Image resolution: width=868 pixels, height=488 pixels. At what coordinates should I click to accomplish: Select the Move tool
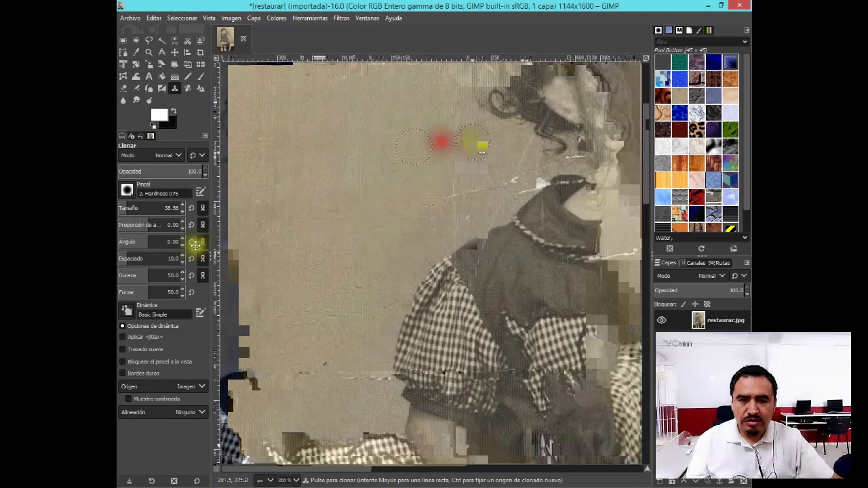tap(174, 52)
